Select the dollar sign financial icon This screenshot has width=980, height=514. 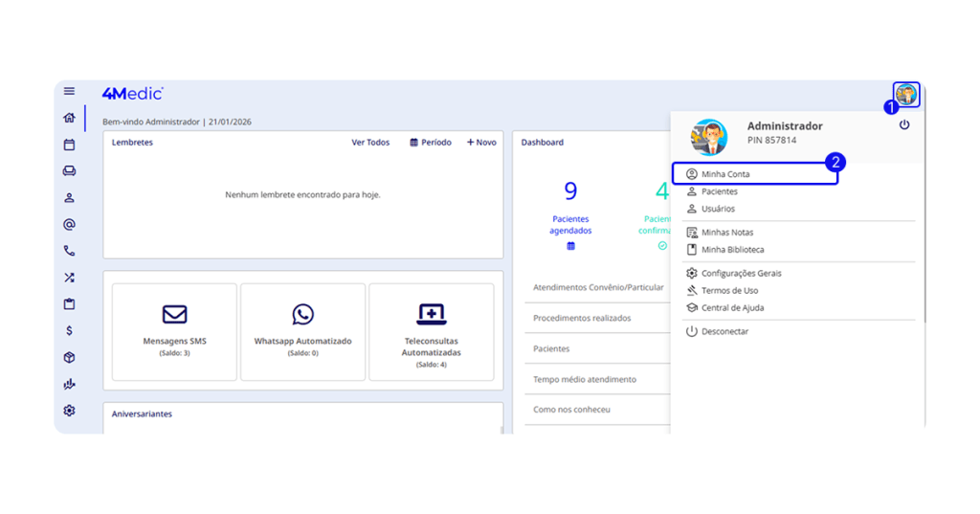(x=69, y=331)
